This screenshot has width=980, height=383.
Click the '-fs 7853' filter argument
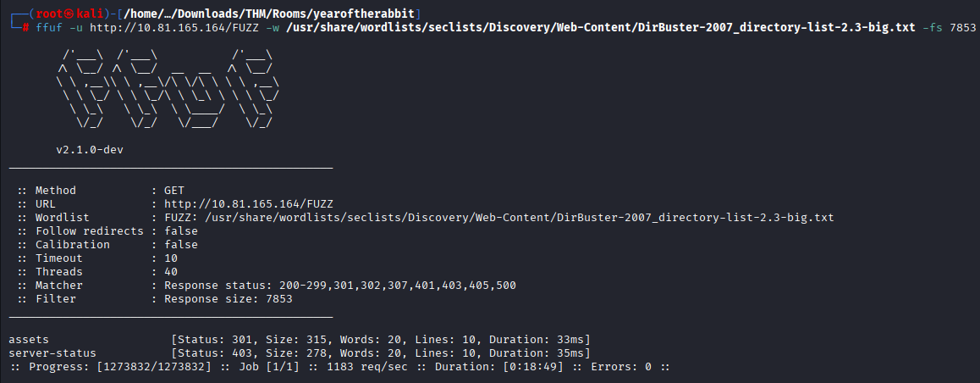tap(950, 27)
